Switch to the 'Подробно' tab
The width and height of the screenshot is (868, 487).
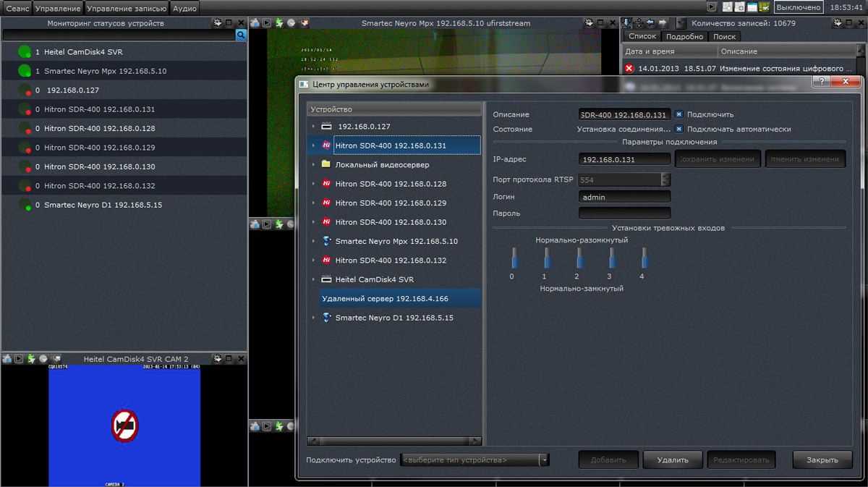[685, 36]
